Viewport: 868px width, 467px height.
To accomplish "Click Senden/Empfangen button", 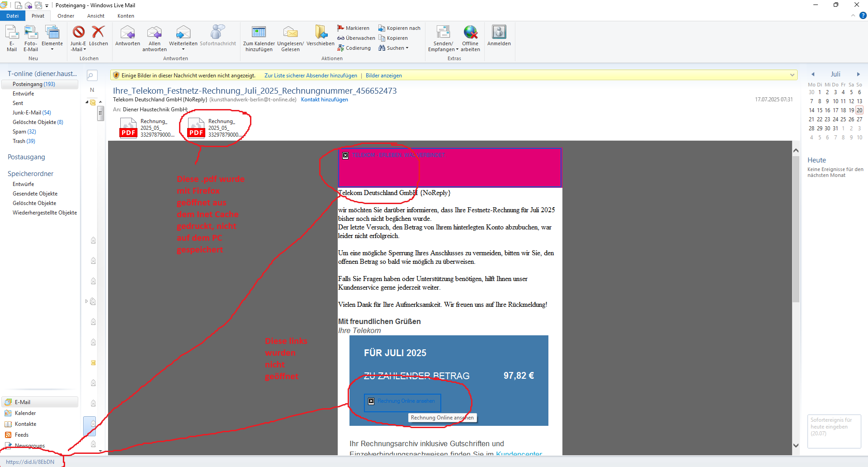I will [443, 38].
